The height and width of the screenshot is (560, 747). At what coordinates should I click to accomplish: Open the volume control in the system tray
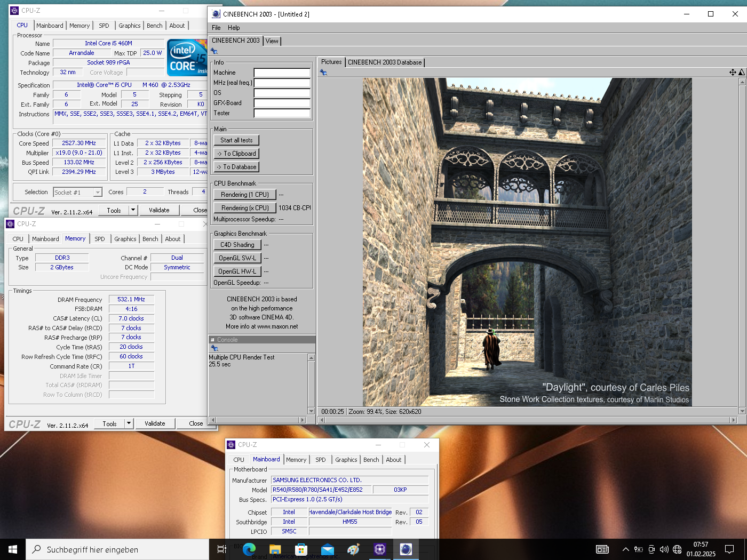(664, 549)
